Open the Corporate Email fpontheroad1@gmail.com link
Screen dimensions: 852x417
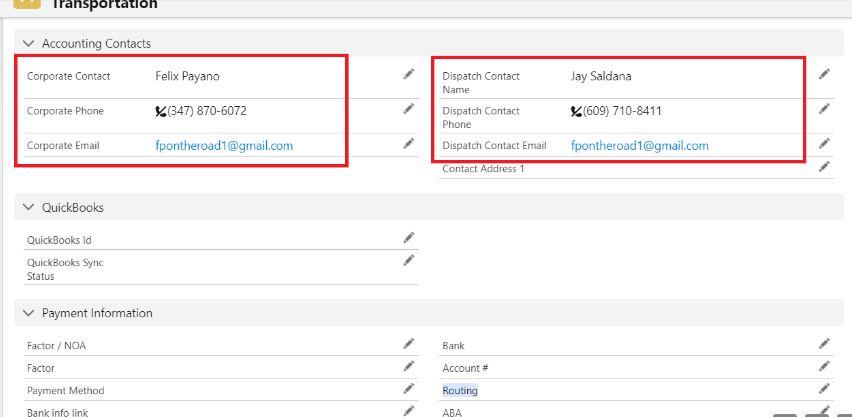(224, 146)
